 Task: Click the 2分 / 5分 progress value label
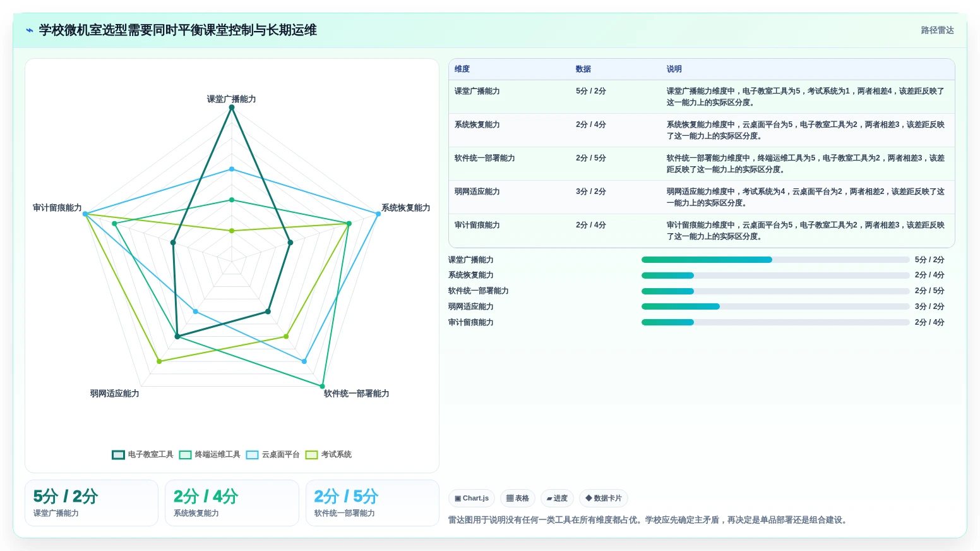[929, 291]
